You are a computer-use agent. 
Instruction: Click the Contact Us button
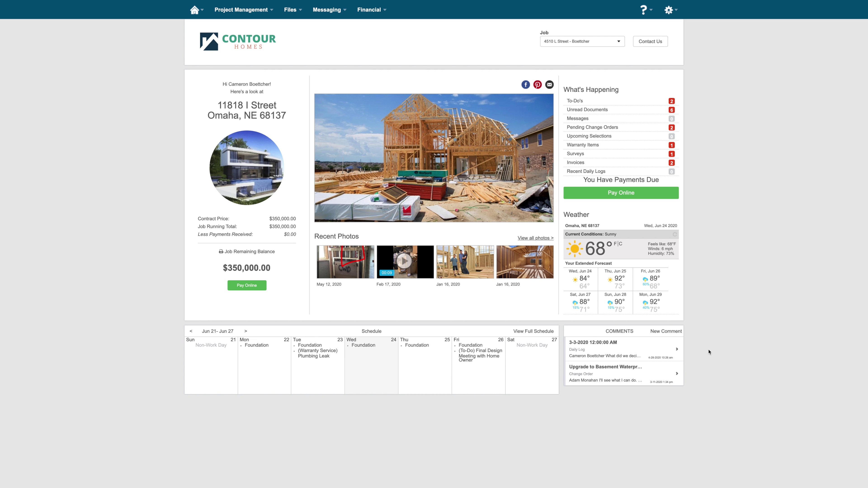coord(650,41)
